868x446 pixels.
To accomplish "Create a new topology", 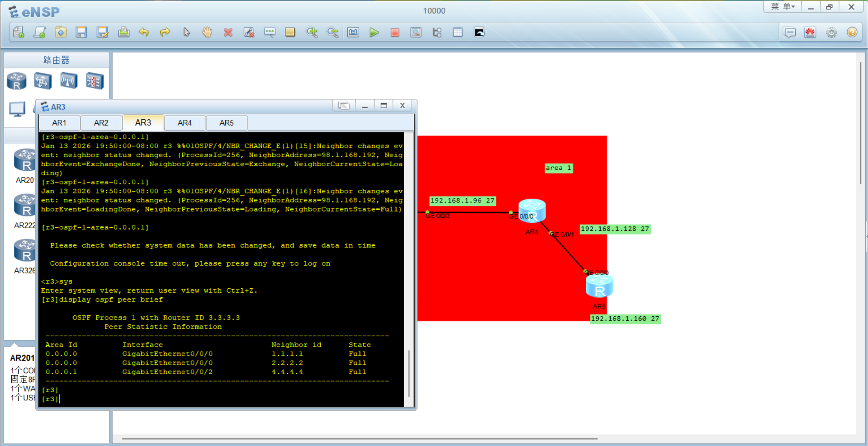I will (19, 32).
